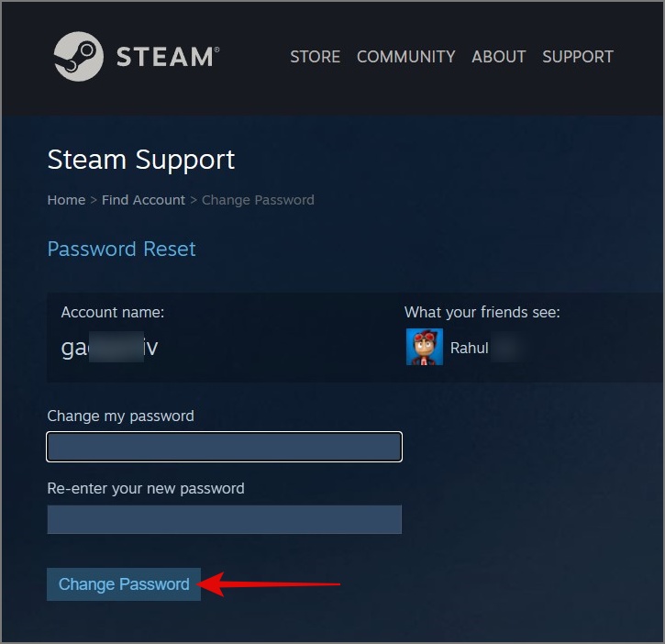Click the profile avatar thumbnail
Screen dimensions: 665x644
pos(425,347)
